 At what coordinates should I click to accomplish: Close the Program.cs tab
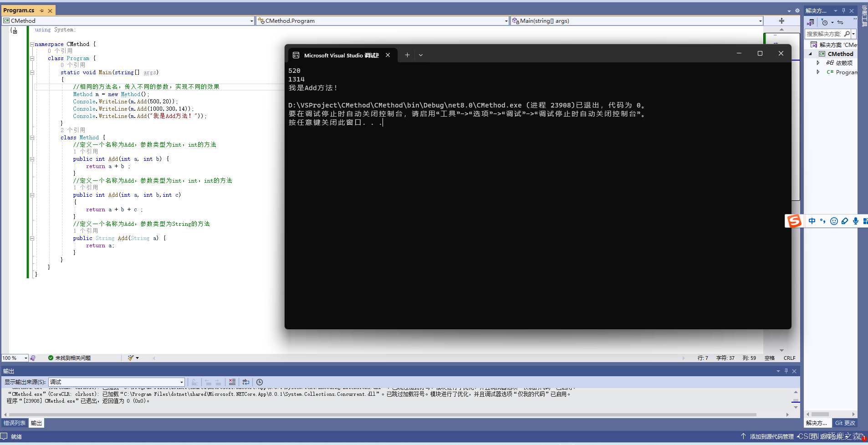click(50, 10)
